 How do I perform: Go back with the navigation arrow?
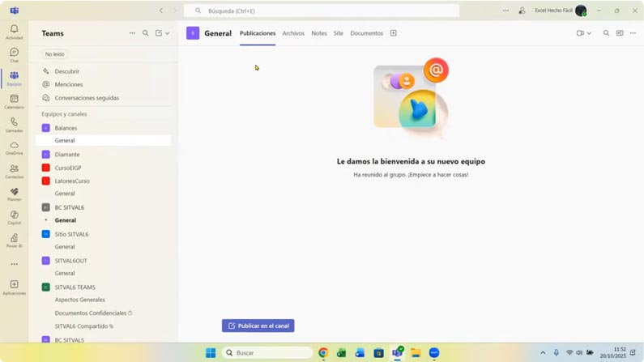tap(161, 11)
